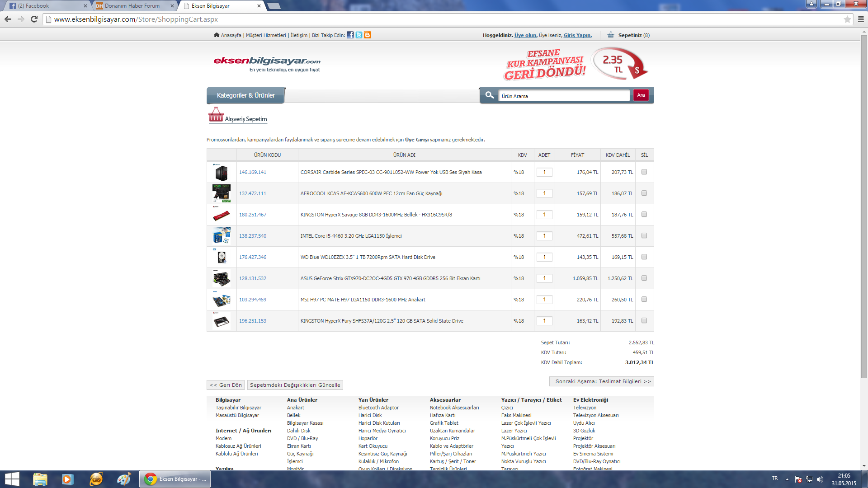The height and width of the screenshot is (488, 868).
Task: Tick delete checkbox for CORSAIR Carbide case
Action: tap(644, 172)
